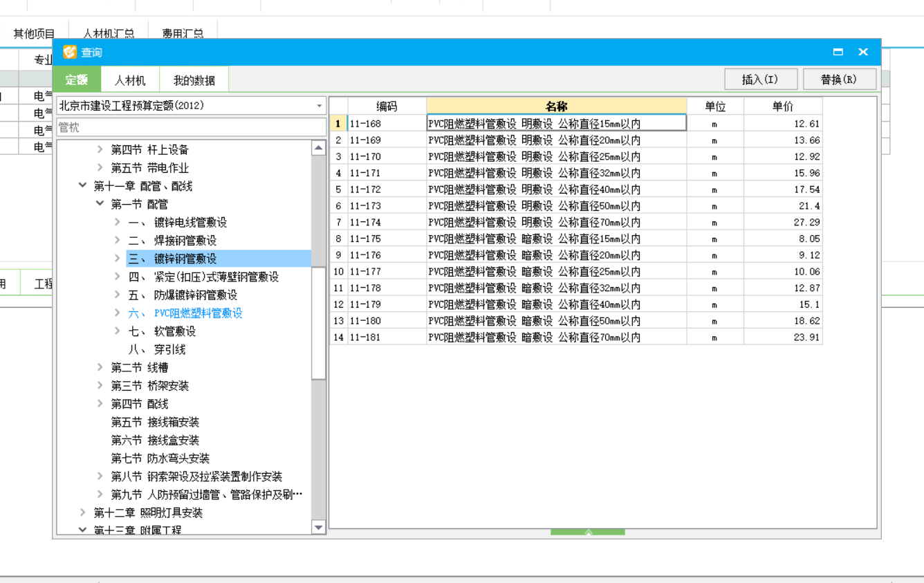The width and height of the screenshot is (924, 583).
Task: Select code cell 11-177
Action: tap(387, 271)
